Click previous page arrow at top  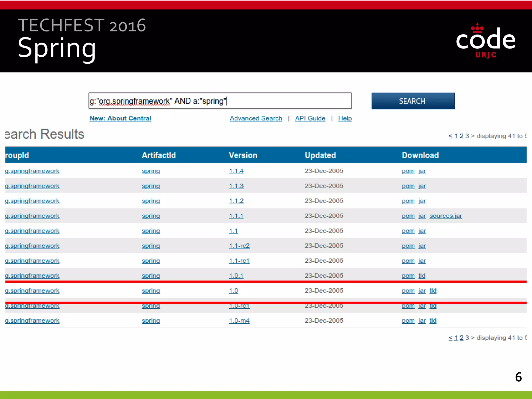[x=450, y=136]
